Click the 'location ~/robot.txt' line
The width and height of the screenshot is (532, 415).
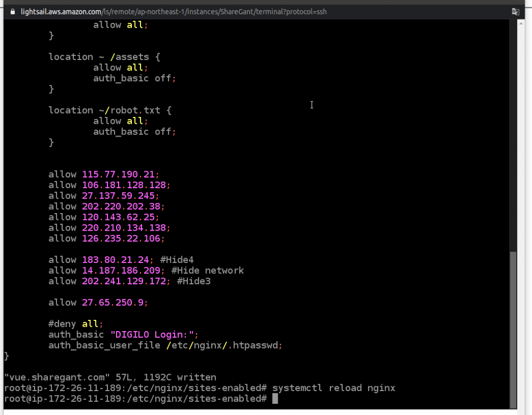tap(110, 110)
